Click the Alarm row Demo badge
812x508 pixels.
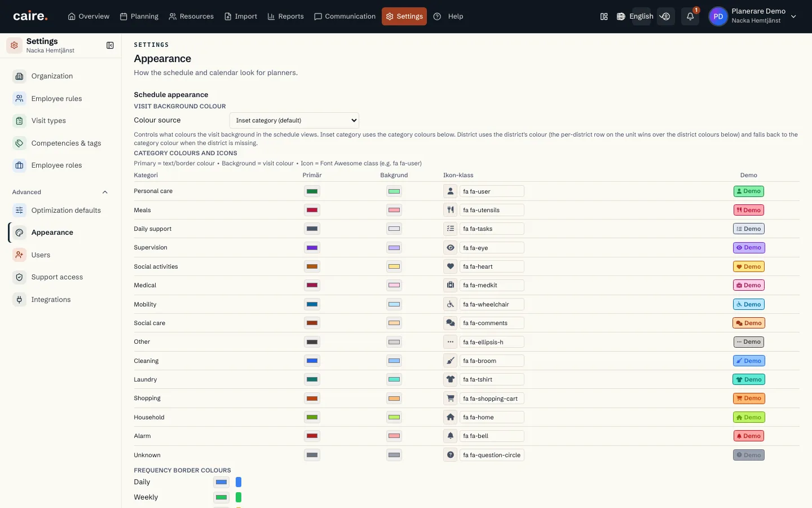(x=749, y=436)
